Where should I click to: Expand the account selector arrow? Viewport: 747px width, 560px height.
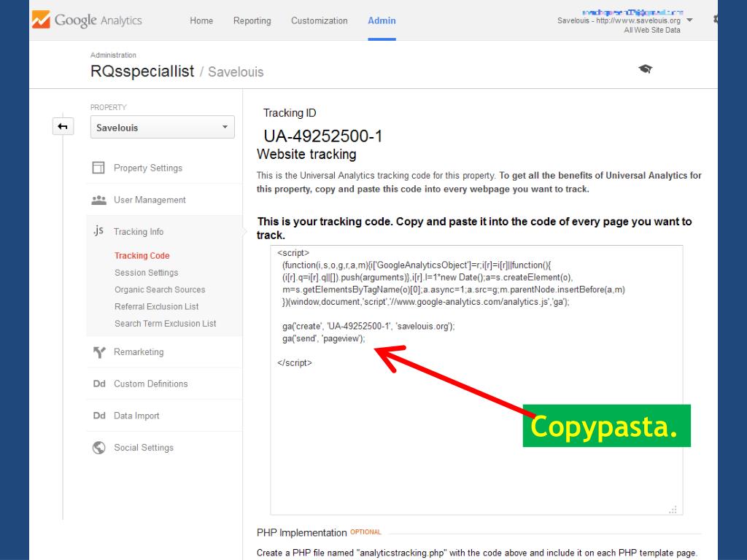click(689, 20)
